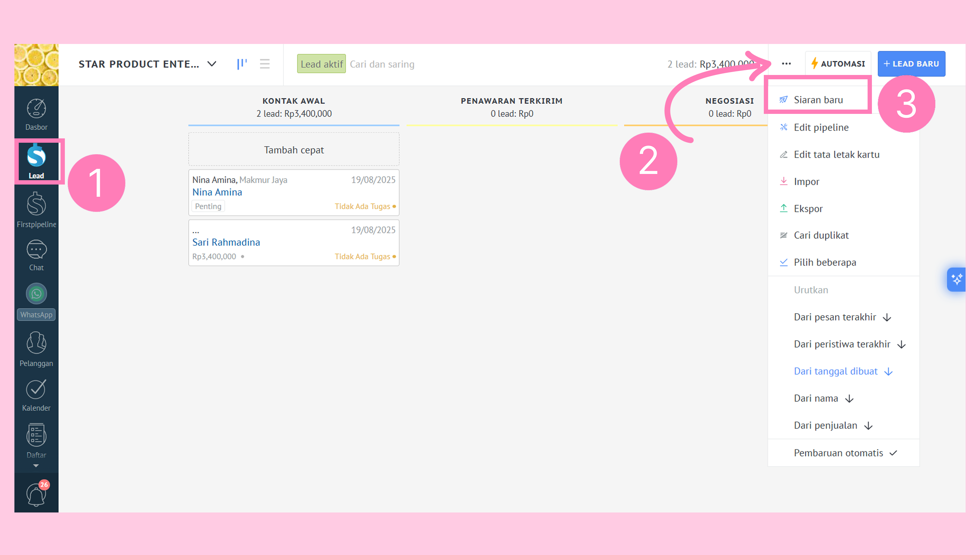Click the Tambah cepat quick add box
The height and width of the screenshot is (555, 980).
click(294, 150)
